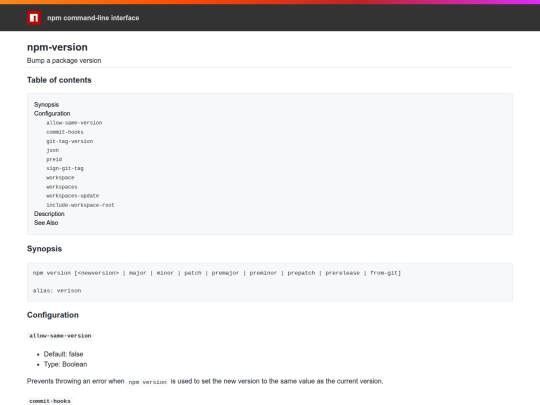Open the npm command-line interface title link
The height and width of the screenshot is (405, 540).
(93, 18)
